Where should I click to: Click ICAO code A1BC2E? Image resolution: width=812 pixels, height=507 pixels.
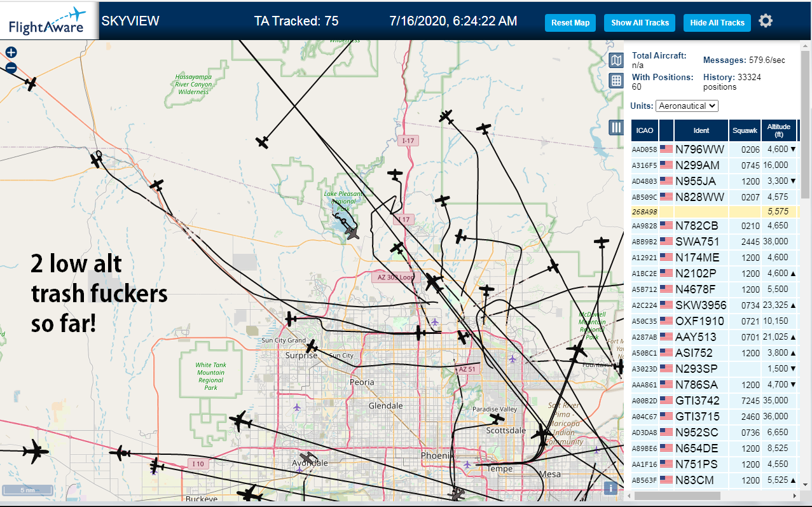[644, 274]
